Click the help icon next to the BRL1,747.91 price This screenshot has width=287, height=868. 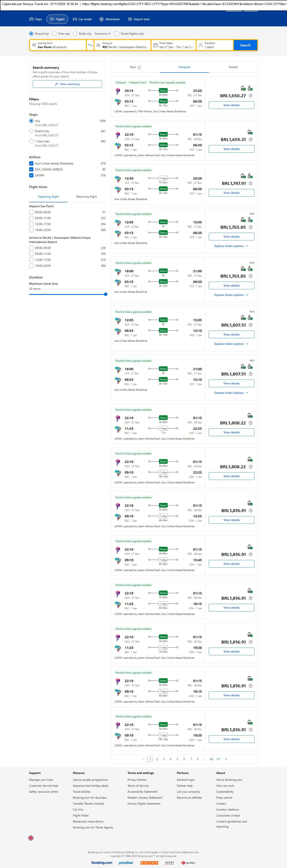tap(250, 184)
